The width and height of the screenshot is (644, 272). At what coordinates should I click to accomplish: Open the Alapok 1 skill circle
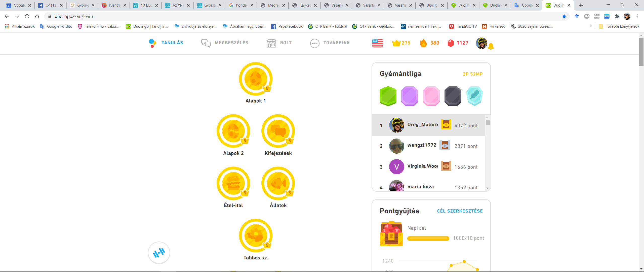pyautogui.click(x=256, y=79)
